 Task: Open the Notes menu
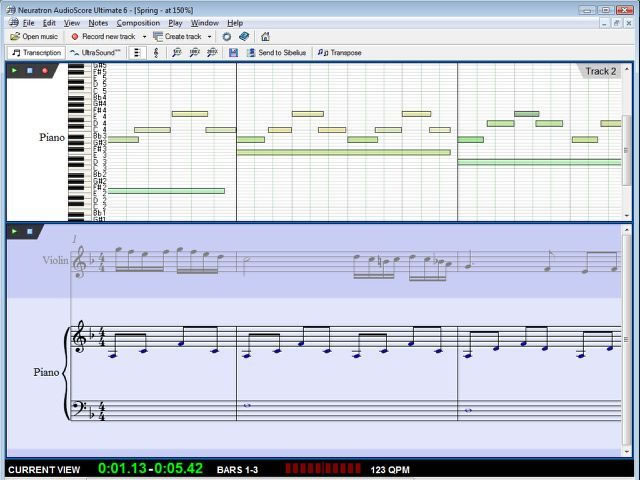point(98,22)
